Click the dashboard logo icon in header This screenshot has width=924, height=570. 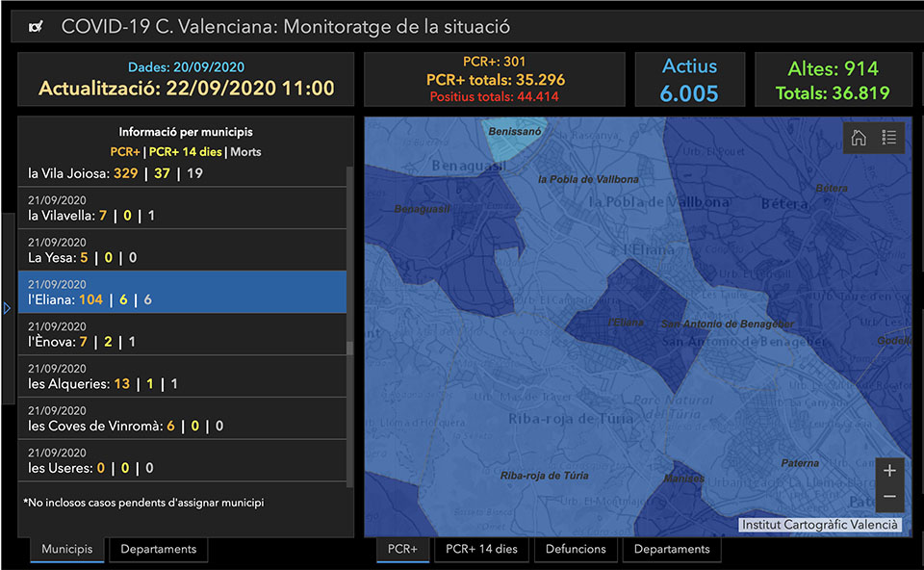[x=36, y=27]
